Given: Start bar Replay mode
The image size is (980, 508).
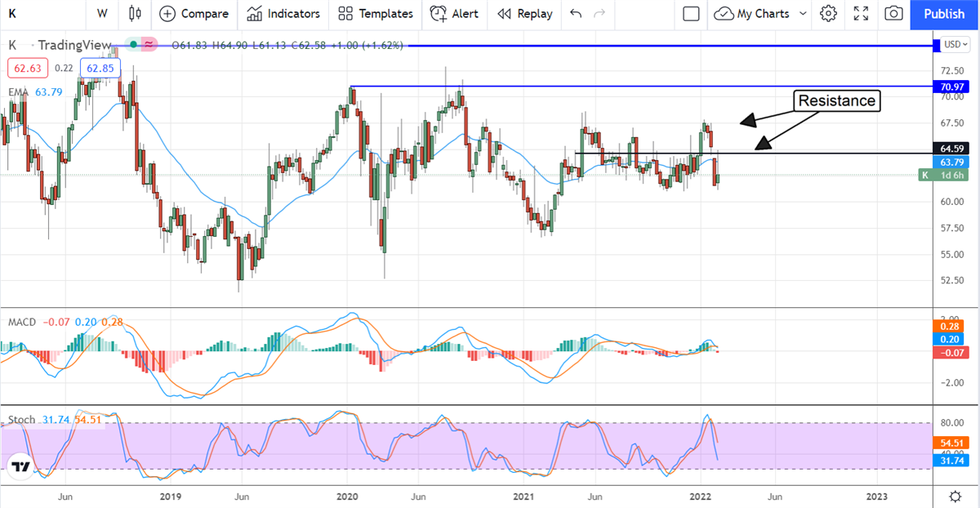Looking at the screenshot, I should [524, 14].
